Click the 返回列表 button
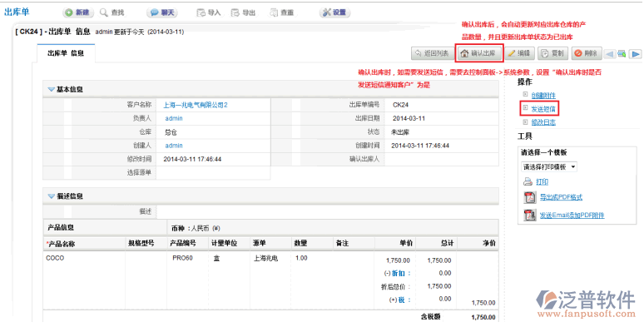This screenshot has height=327, width=644. pyautogui.click(x=433, y=53)
